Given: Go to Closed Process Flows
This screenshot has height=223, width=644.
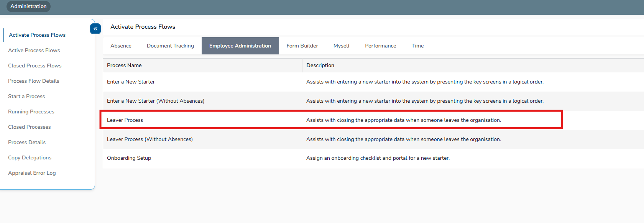Looking at the screenshot, I should point(35,66).
